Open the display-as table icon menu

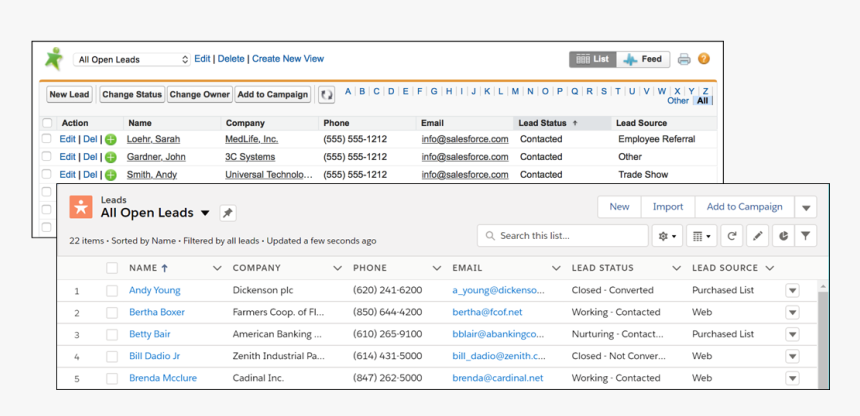click(x=701, y=236)
